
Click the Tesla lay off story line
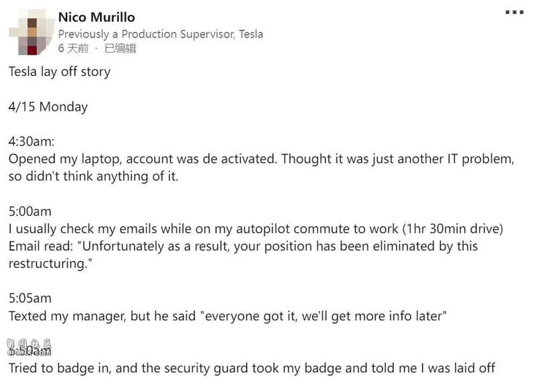point(60,72)
